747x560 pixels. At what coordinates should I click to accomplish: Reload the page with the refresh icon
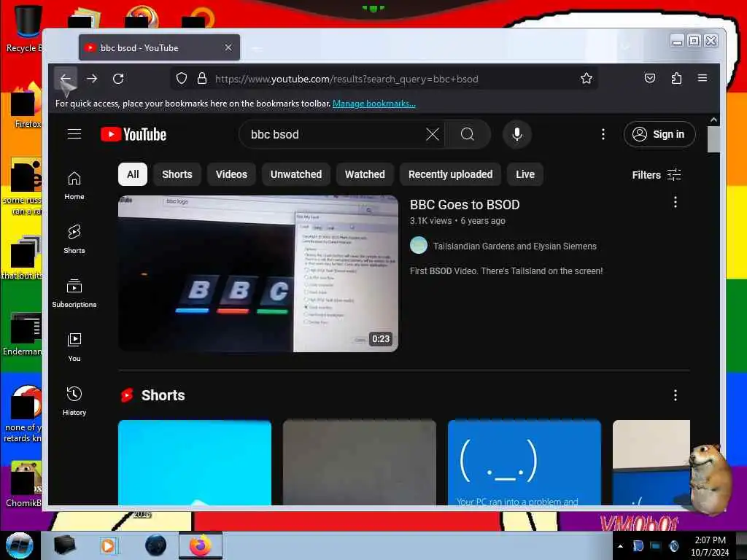click(x=118, y=79)
